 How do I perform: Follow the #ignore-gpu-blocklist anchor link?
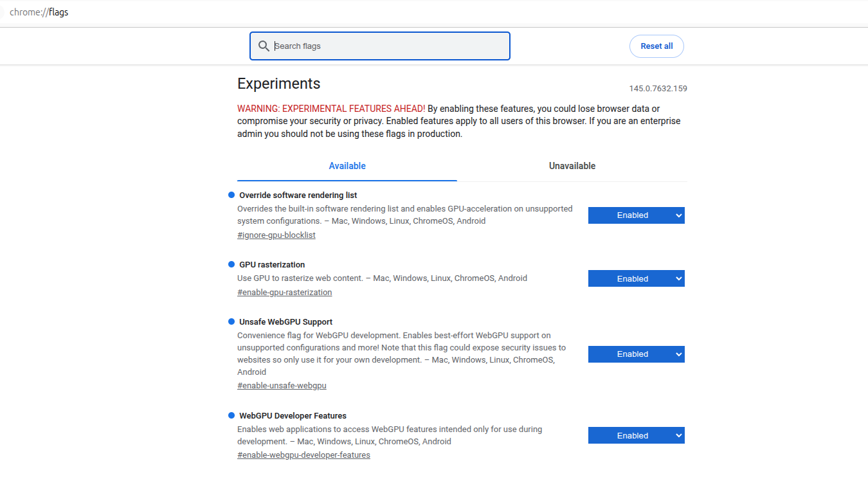(x=276, y=235)
